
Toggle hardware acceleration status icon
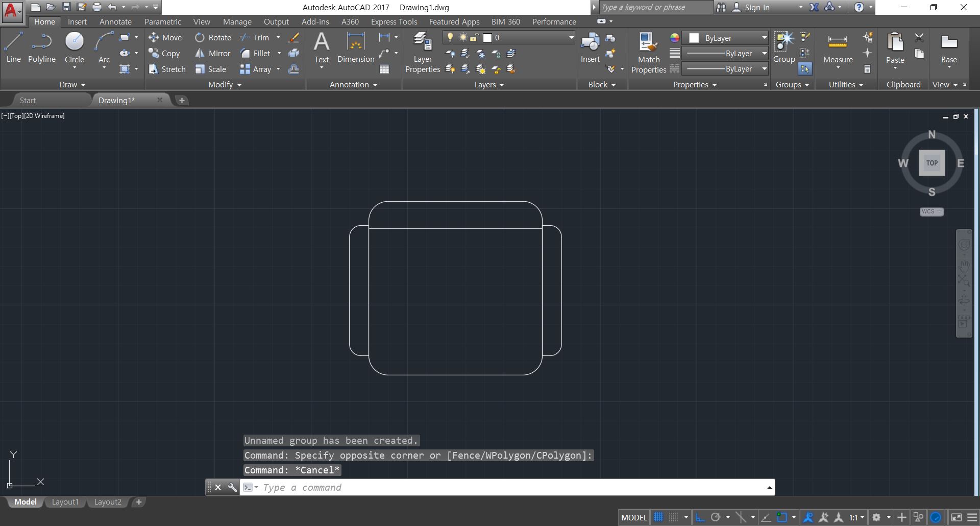point(936,517)
